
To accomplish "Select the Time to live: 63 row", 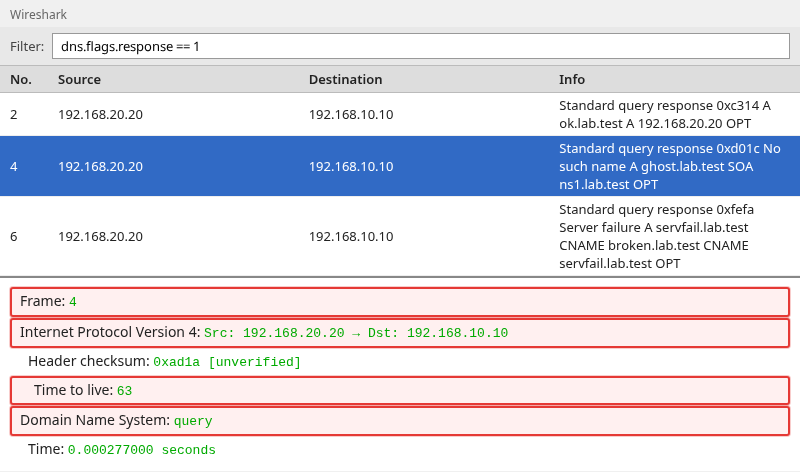I will tap(400, 390).
